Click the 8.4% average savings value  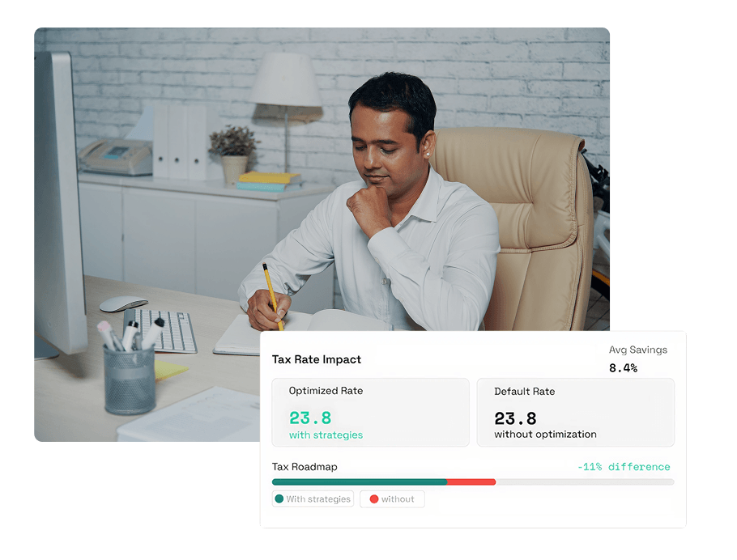coord(623,368)
